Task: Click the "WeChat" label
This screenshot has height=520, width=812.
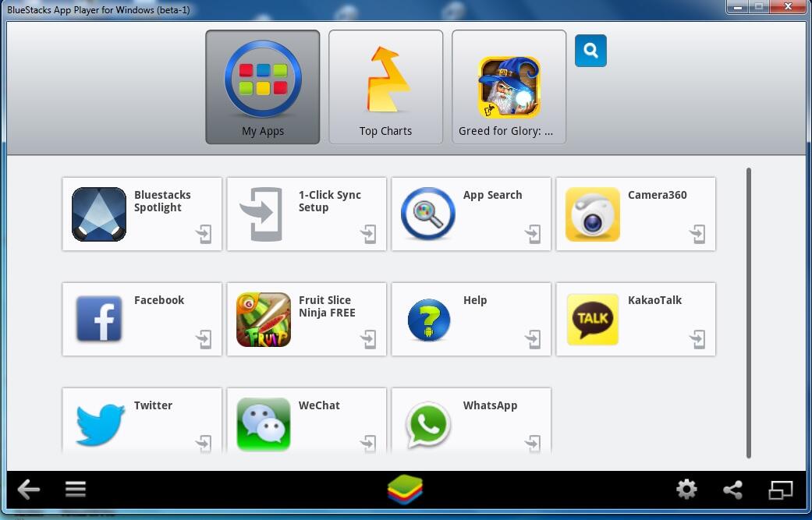Action: tap(319, 405)
